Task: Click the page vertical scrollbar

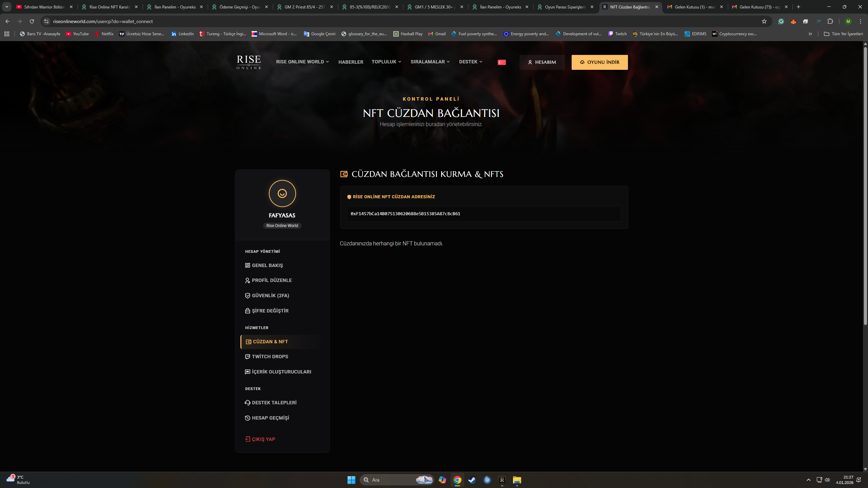Action: coord(865,186)
